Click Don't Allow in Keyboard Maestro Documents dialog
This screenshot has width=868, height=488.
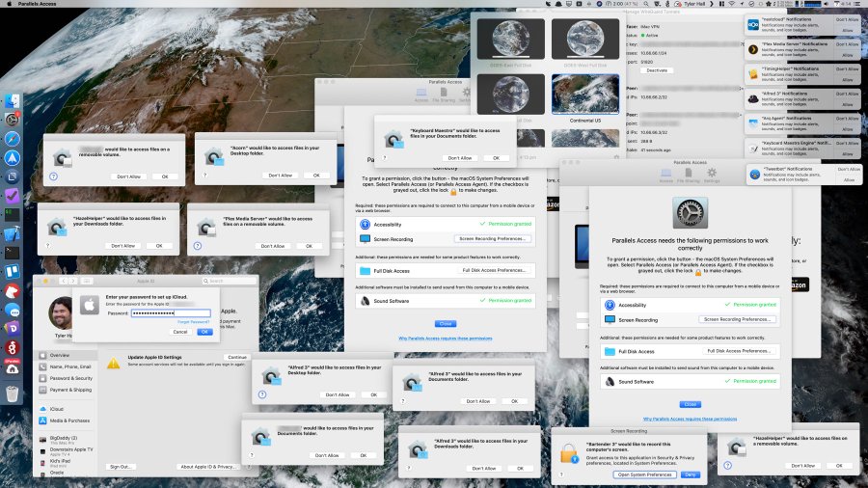pyautogui.click(x=460, y=158)
